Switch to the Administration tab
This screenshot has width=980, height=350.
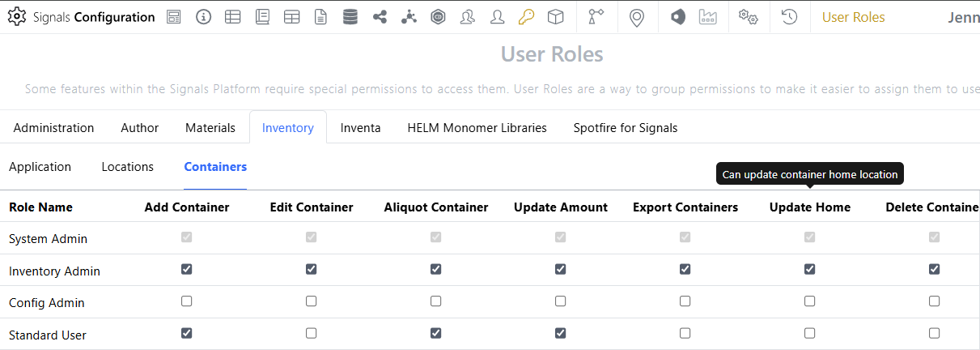(53, 128)
